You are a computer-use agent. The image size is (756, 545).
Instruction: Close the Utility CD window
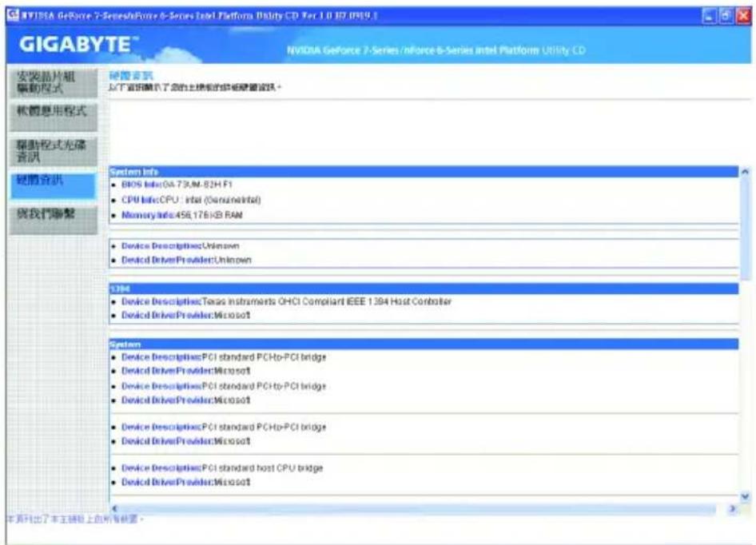pos(743,16)
